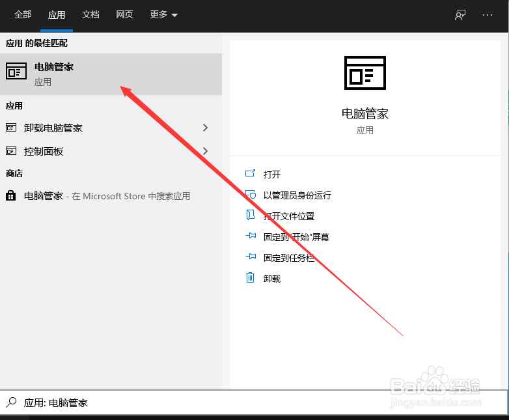This screenshot has height=420, width=509.
Task: Click the Microsoft Store bag icon
Action: click(10, 195)
